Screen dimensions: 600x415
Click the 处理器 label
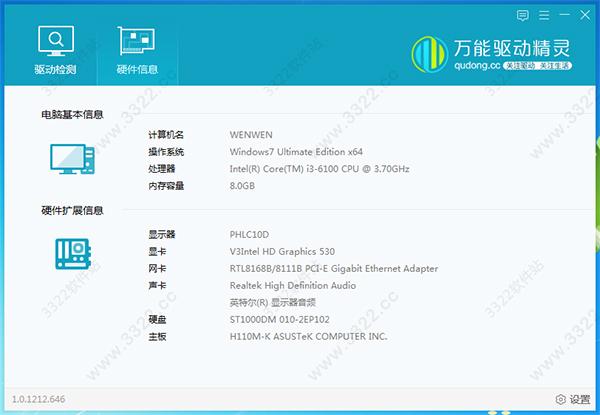[161, 169]
